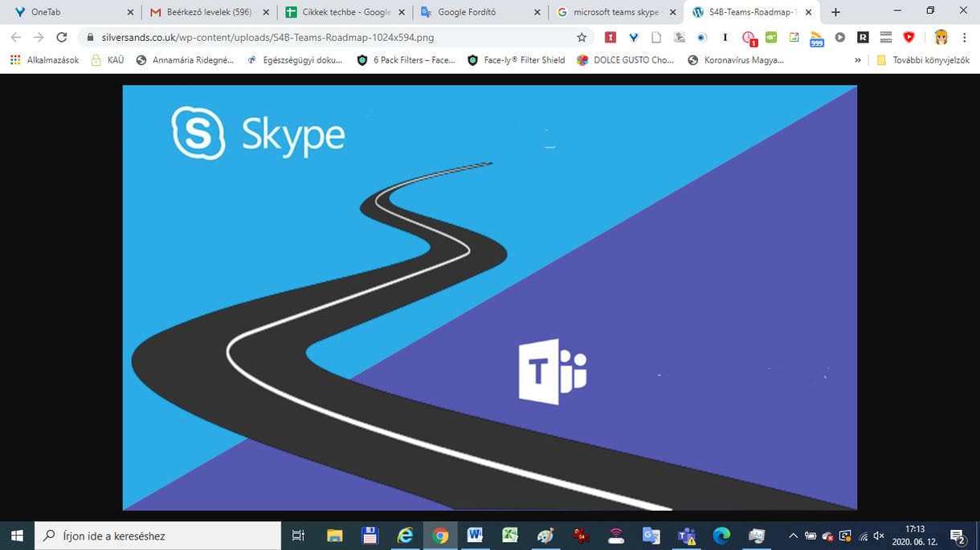Open the save floppy-disk app on taskbar
The width and height of the screenshot is (980, 550).
coord(370,536)
